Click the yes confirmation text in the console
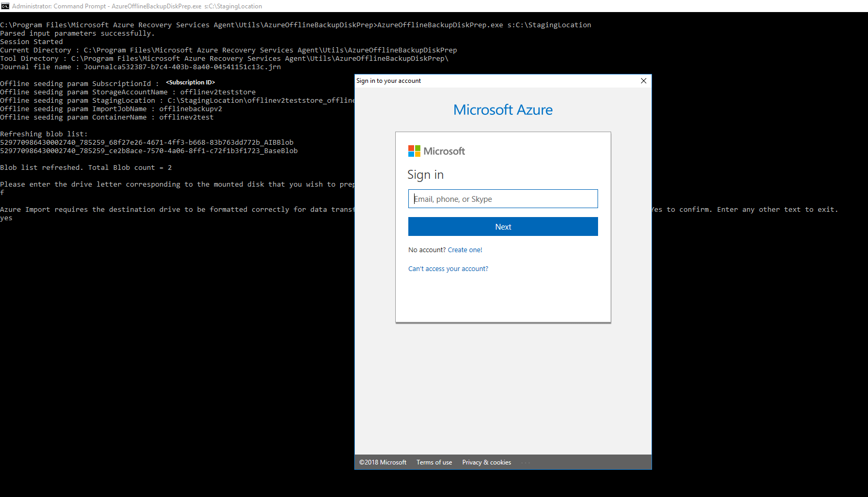This screenshot has width=868, height=497. click(6, 218)
